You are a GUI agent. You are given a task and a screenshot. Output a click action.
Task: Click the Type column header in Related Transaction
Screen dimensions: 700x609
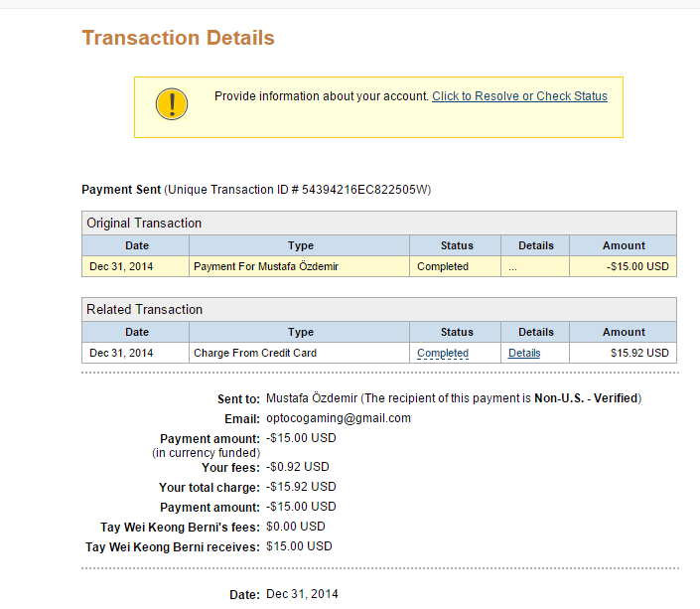tap(300, 332)
